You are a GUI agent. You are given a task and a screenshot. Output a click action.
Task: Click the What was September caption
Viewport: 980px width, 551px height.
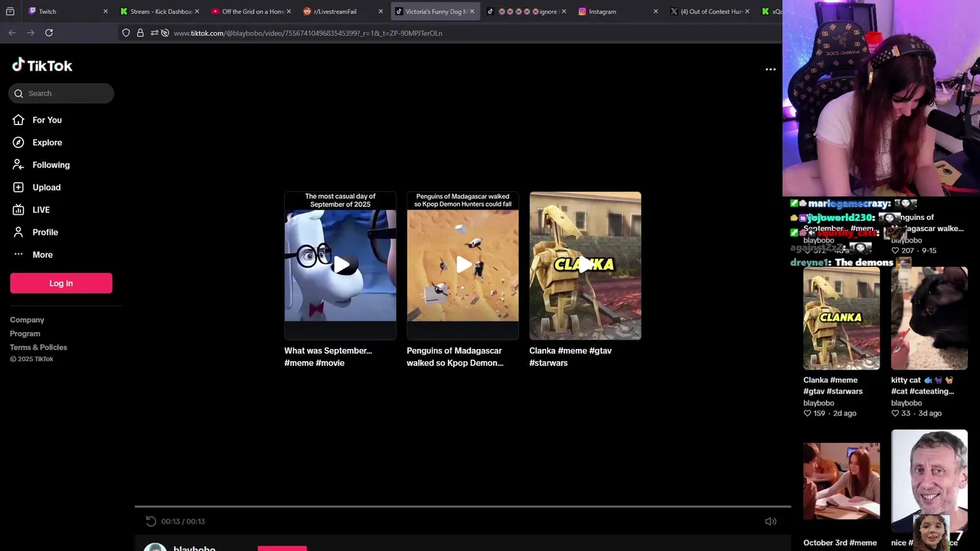328,357
